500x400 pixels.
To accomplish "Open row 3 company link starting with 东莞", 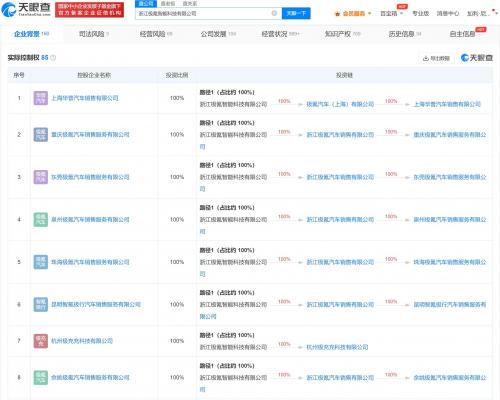I will point(90,177).
